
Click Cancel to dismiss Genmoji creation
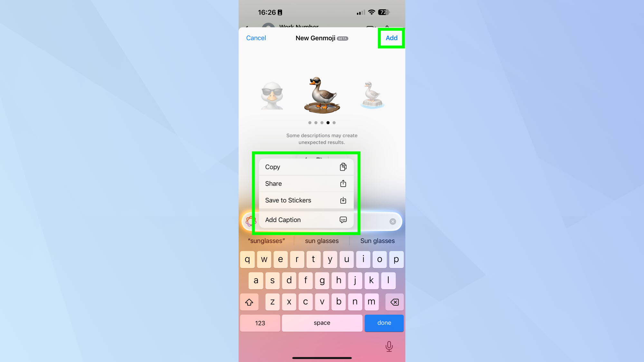pos(256,38)
